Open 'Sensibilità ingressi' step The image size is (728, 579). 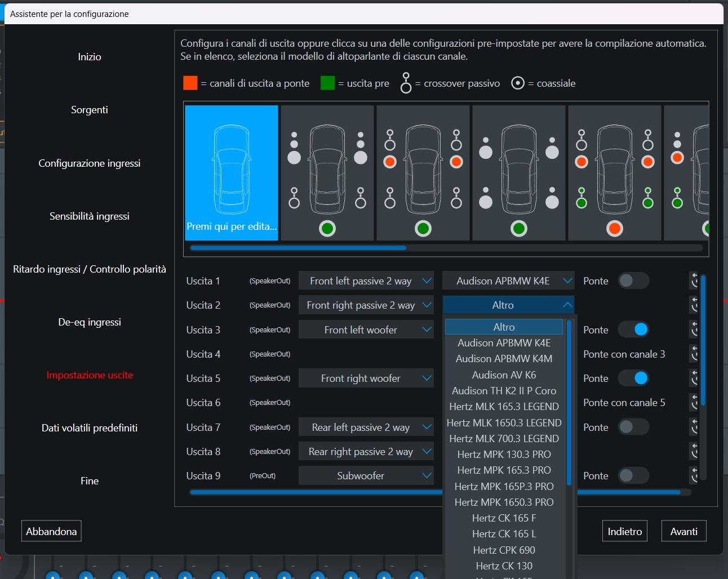90,216
